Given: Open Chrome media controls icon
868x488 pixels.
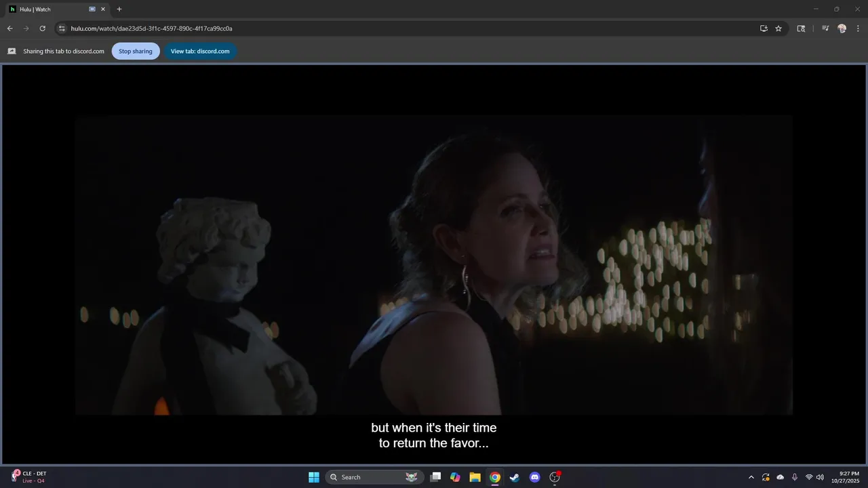Looking at the screenshot, I should [x=825, y=28].
